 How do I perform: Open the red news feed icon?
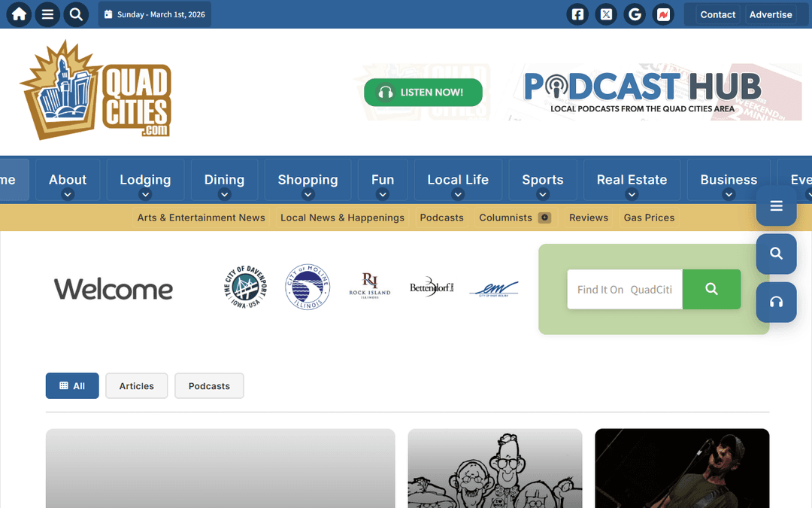tap(663, 14)
